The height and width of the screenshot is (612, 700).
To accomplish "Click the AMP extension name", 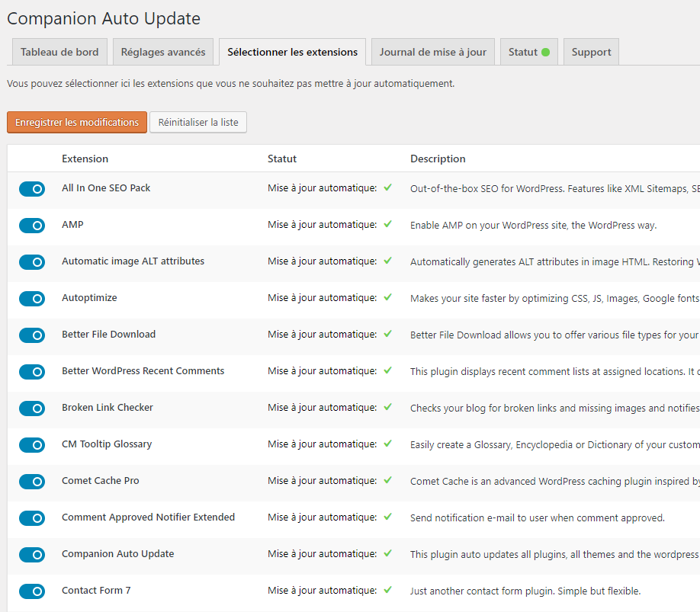I will click(x=72, y=224).
